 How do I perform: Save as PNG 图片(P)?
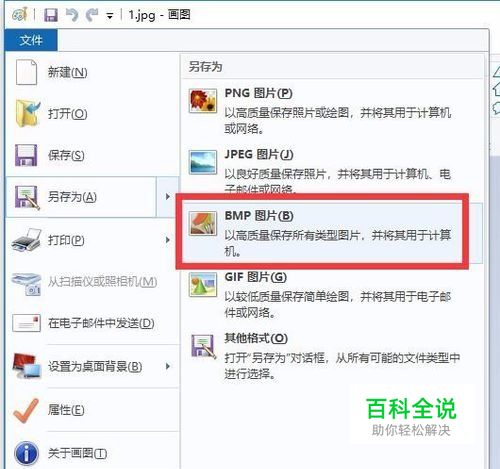pos(332,110)
